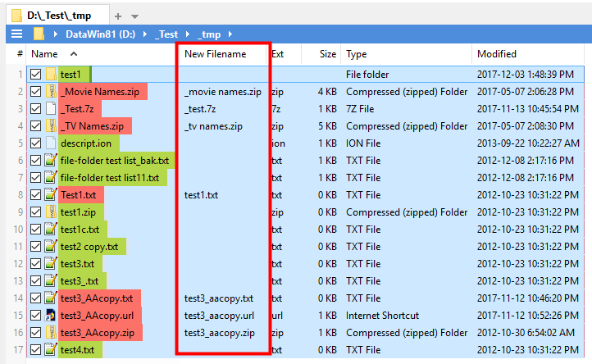Viewport: 592px width, 364px height.
Task: Open the tab list dropdown arrow
Action: point(134,16)
